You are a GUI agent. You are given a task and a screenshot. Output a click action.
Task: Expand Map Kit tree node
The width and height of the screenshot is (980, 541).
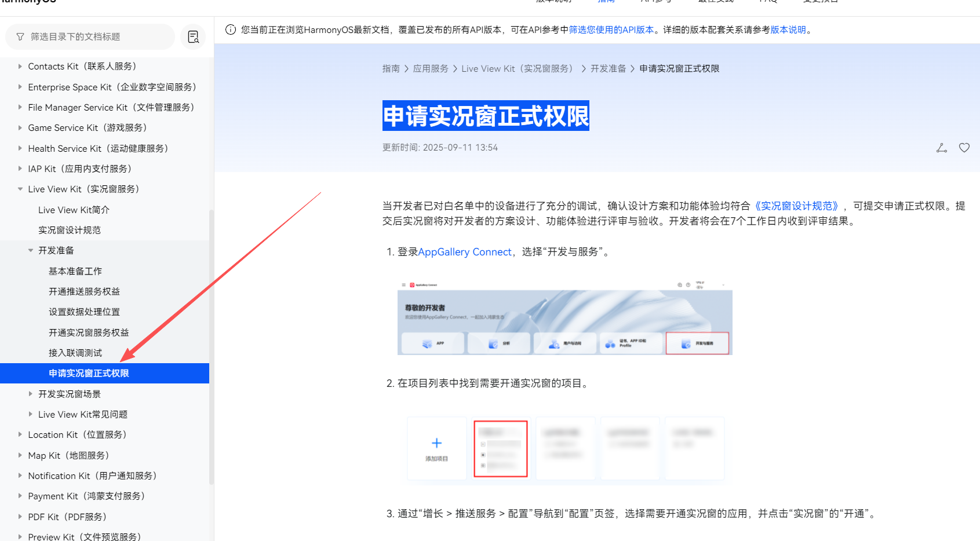point(20,455)
